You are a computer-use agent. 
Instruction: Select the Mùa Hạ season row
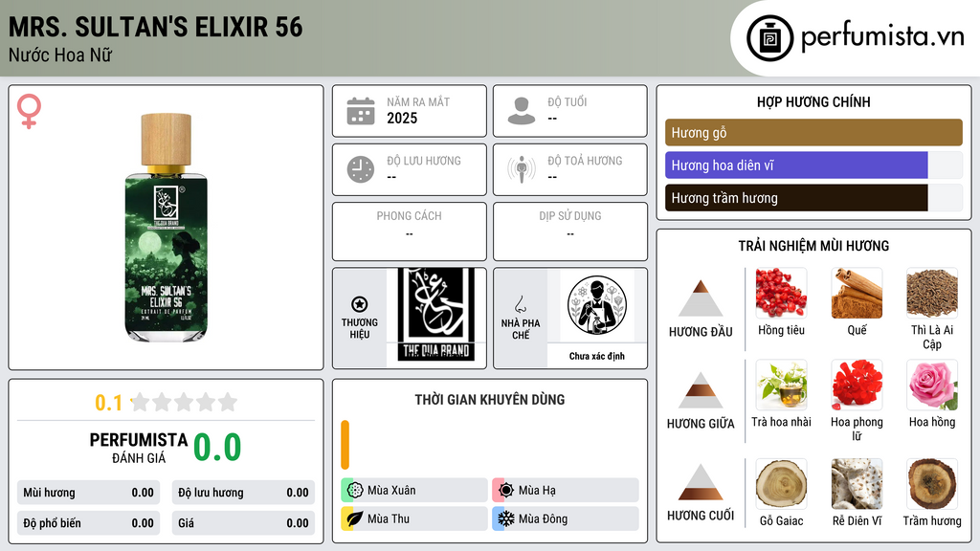(566, 490)
